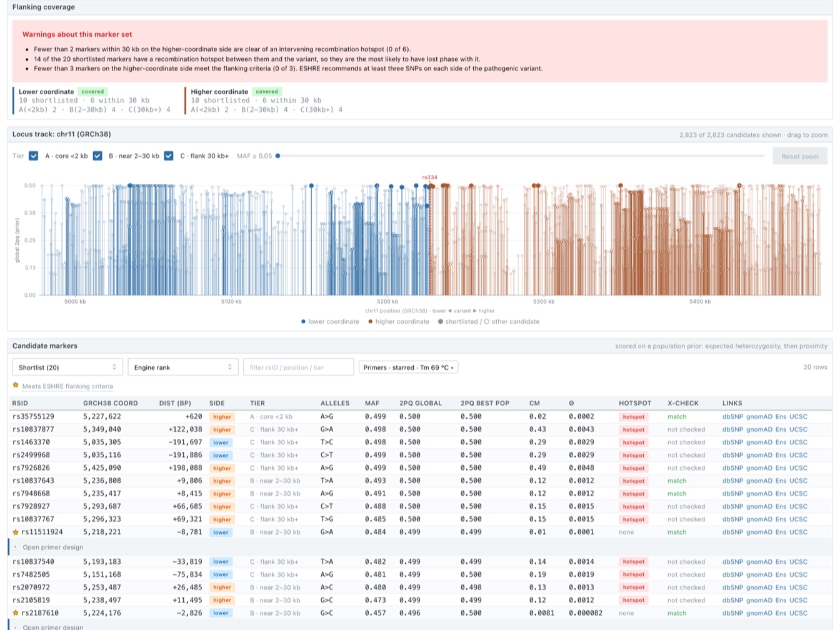Screen dimensions: 840x630
Task: Adjust the MAF ≥ 0.05 slider handle
Action: tap(278, 156)
